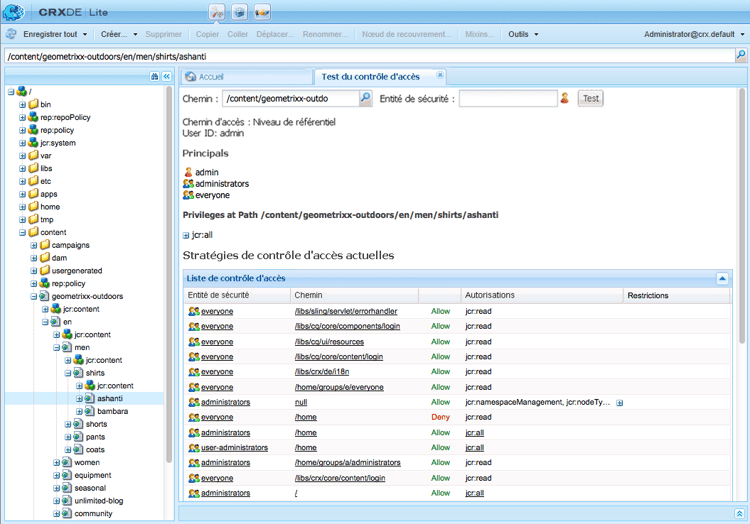Click the Entité de sécurité input field

pos(508,98)
